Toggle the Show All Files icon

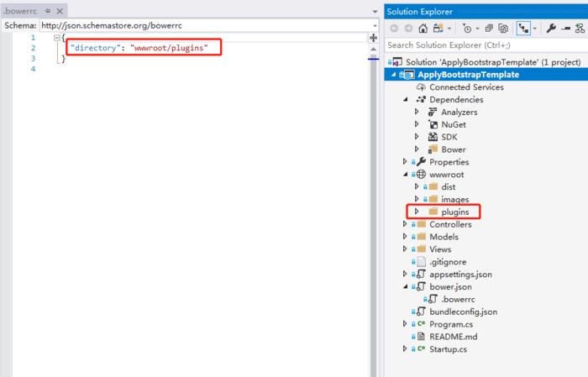[x=503, y=29]
